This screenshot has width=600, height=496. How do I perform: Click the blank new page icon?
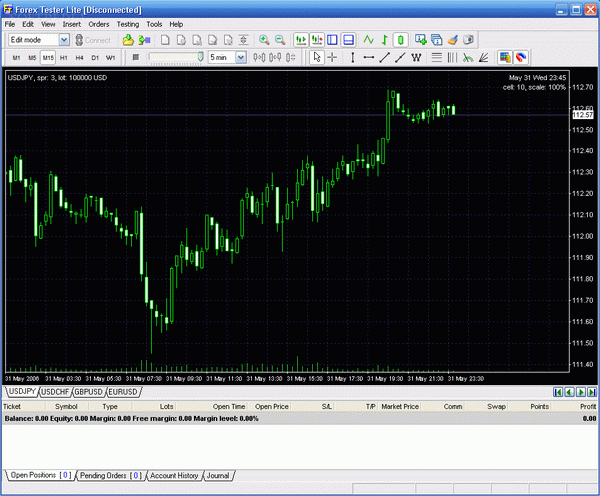pos(165,40)
